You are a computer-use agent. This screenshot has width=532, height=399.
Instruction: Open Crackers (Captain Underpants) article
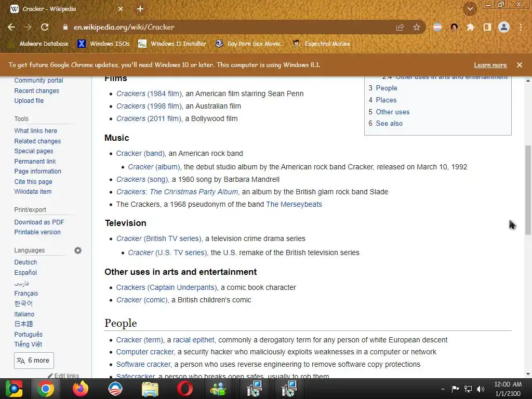coord(167,287)
